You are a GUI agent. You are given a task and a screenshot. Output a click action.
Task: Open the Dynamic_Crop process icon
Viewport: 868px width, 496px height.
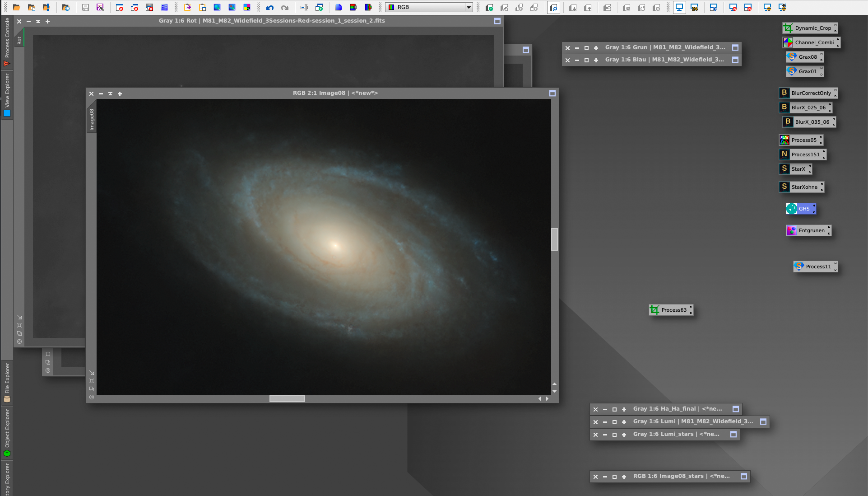tap(810, 28)
